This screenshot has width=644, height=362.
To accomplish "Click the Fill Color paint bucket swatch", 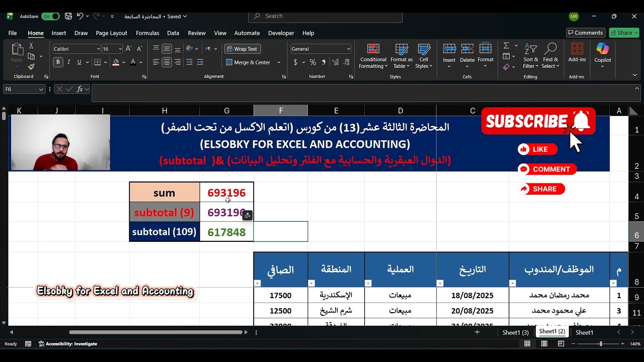I will 116,62.
